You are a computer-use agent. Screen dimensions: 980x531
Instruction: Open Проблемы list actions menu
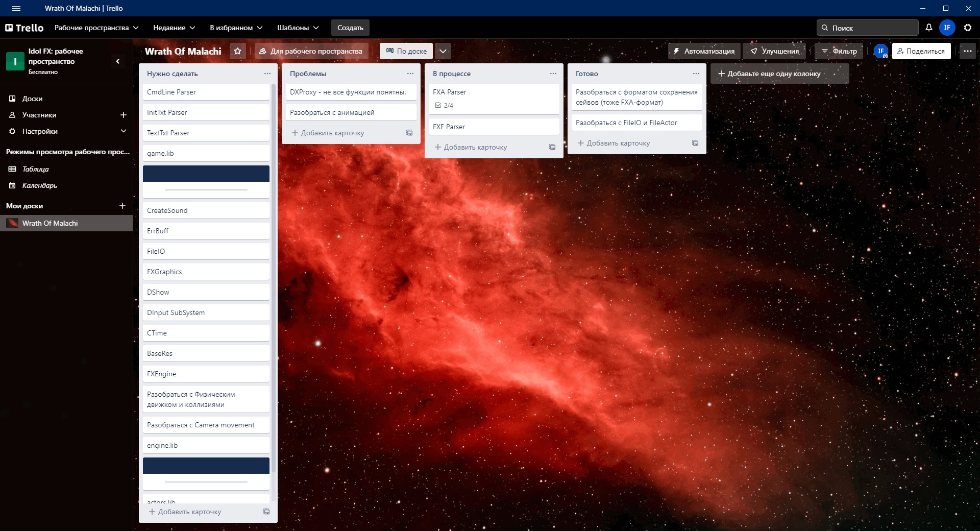coord(410,74)
